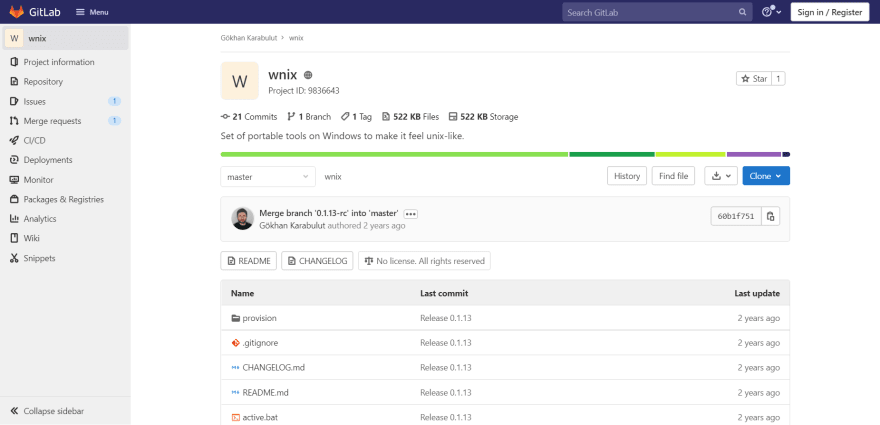Image resolution: width=880 pixels, height=425 pixels.
Task: Click the purple language bar segment
Action: point(754,154)
